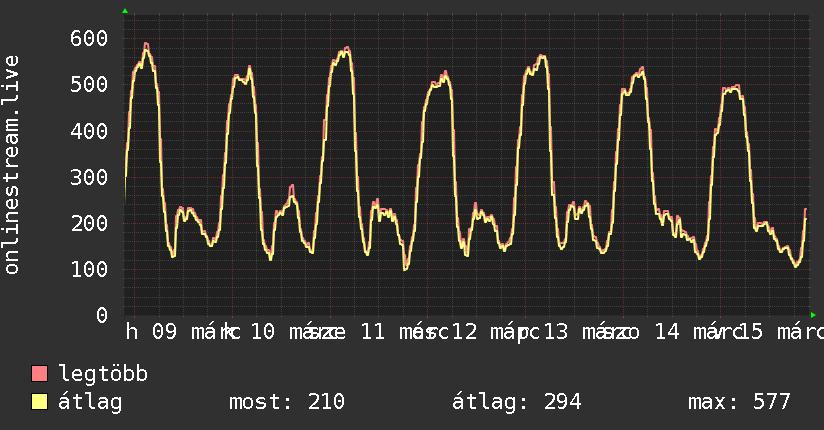Click the x-axis date label 12
The image size is (824, 430).
[464, 332]
